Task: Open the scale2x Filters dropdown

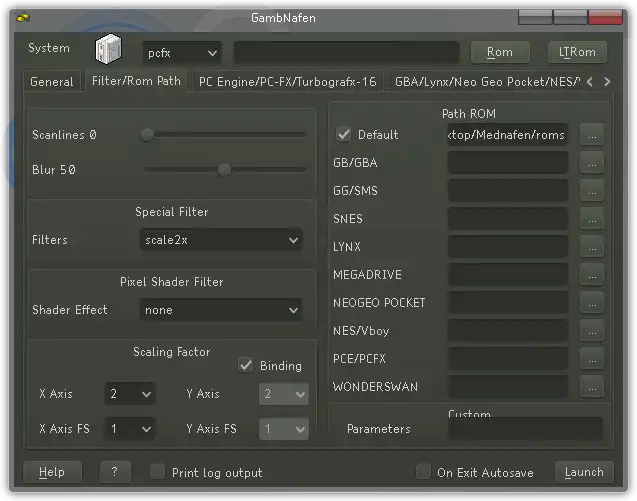Action: [x=221, y=240]
